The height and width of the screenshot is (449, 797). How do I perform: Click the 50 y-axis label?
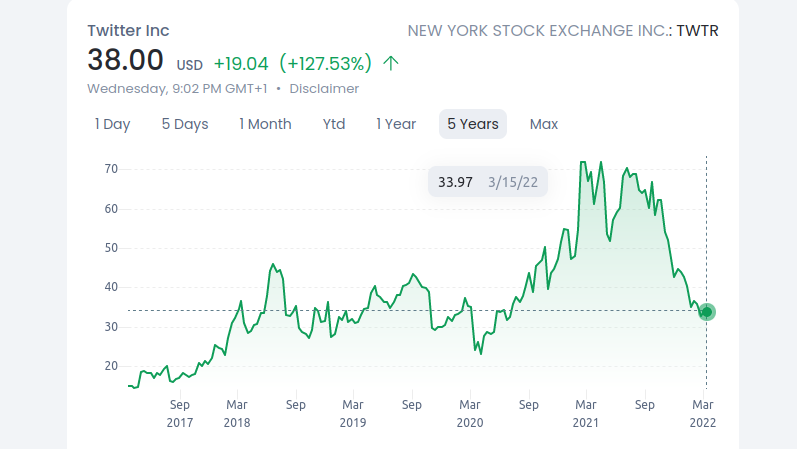pos(111,248)
